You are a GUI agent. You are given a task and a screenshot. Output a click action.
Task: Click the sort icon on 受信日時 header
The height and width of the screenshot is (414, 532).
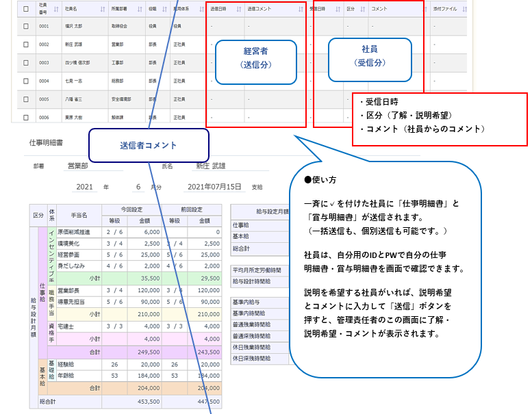click(338, 9)
